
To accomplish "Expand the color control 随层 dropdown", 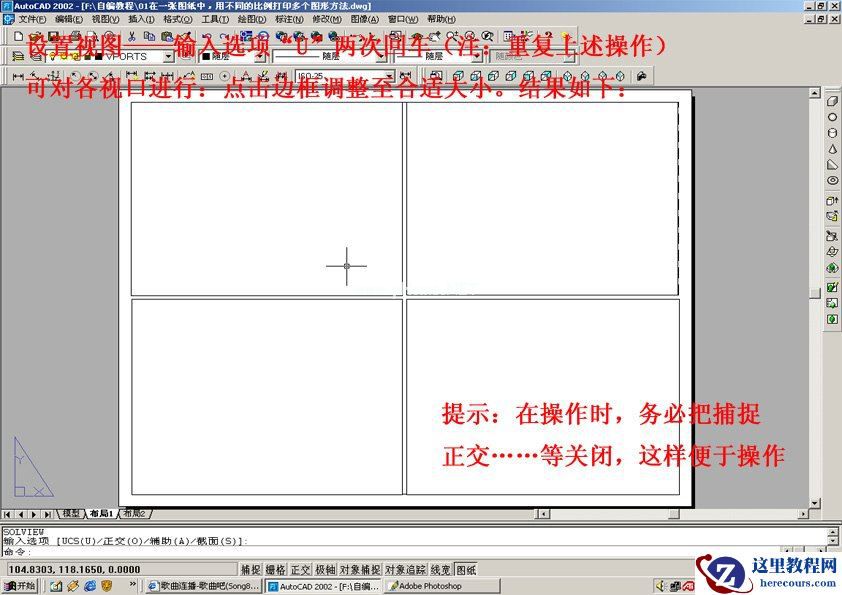I will (260, 56).
